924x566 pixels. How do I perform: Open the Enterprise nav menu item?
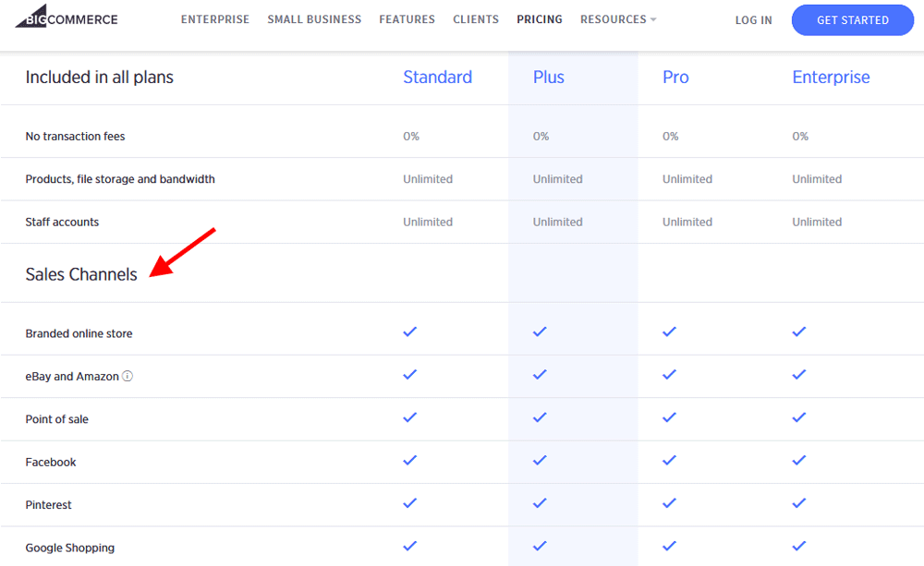click(x=215, y=19)
